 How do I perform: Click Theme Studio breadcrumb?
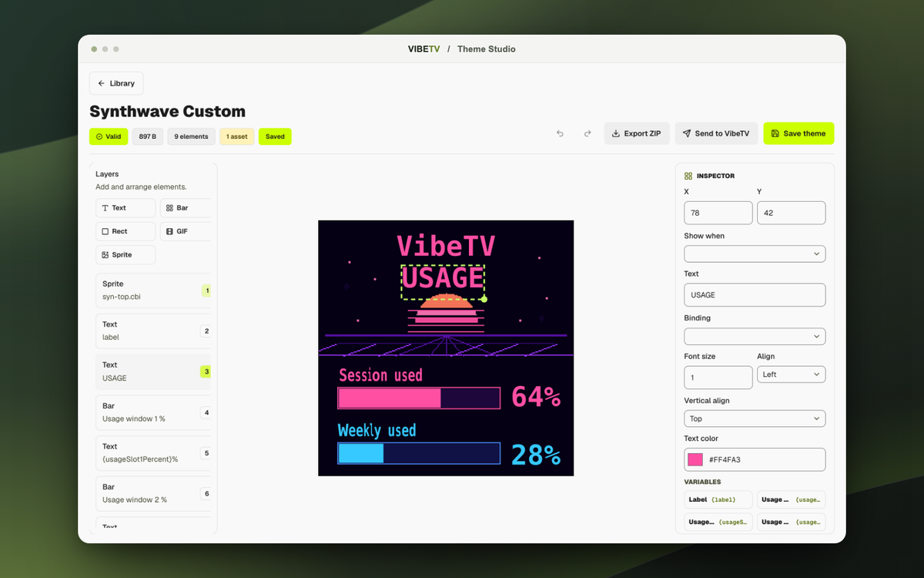click(487, 49)
